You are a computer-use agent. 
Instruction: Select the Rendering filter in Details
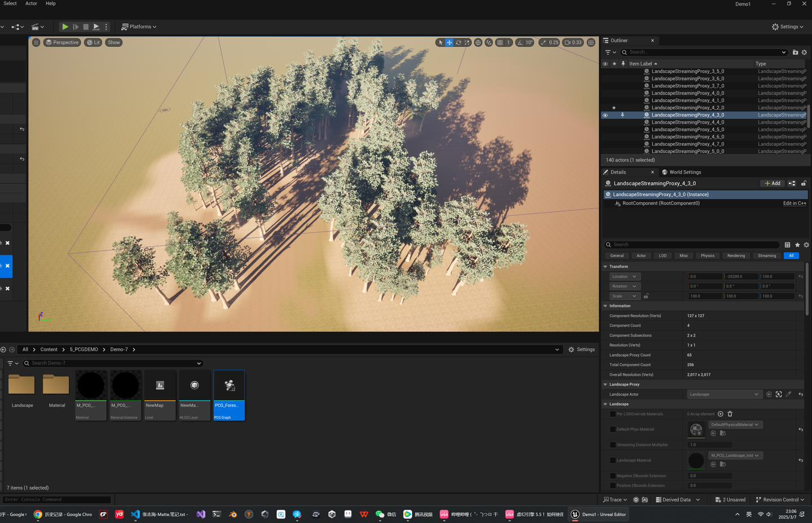tap(736, 256)
